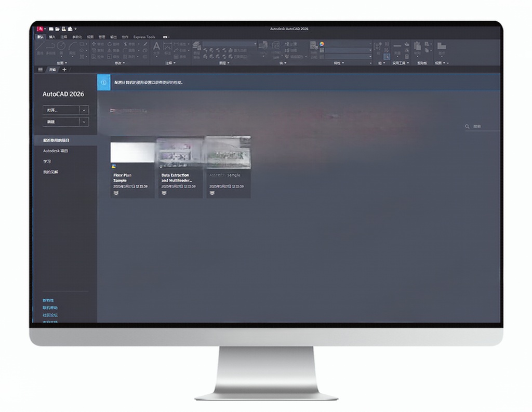
Task: Select the Start (开始) file tab
Action: 52,70
